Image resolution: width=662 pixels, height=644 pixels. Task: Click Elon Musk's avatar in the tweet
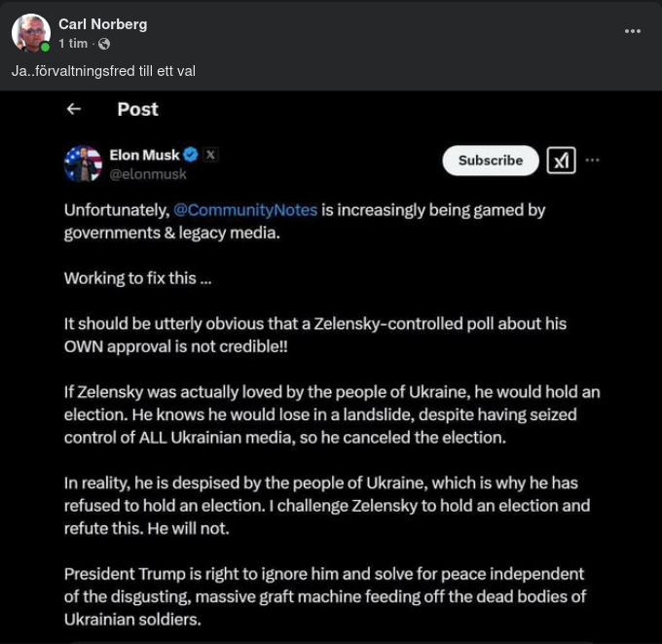coord(83,163)
